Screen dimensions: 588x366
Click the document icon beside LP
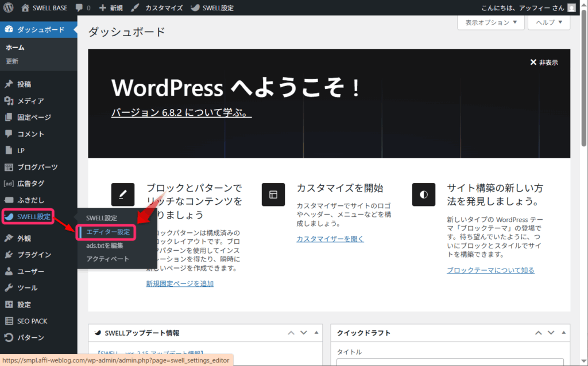(9, 150)
